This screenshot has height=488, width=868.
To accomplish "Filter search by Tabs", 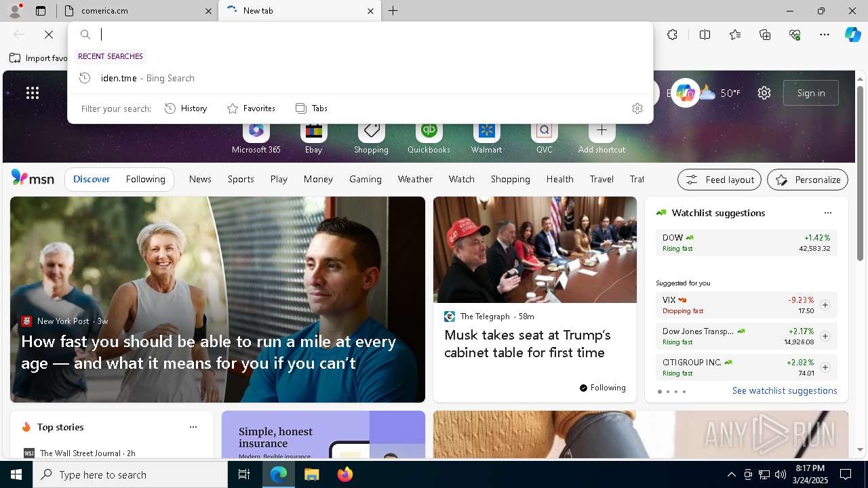I will [x=311, y=108].
